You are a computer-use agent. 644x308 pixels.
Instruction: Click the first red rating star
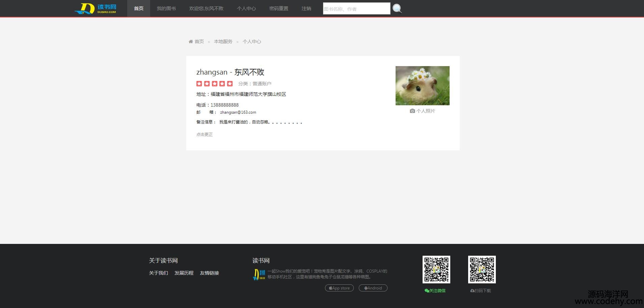199,84
